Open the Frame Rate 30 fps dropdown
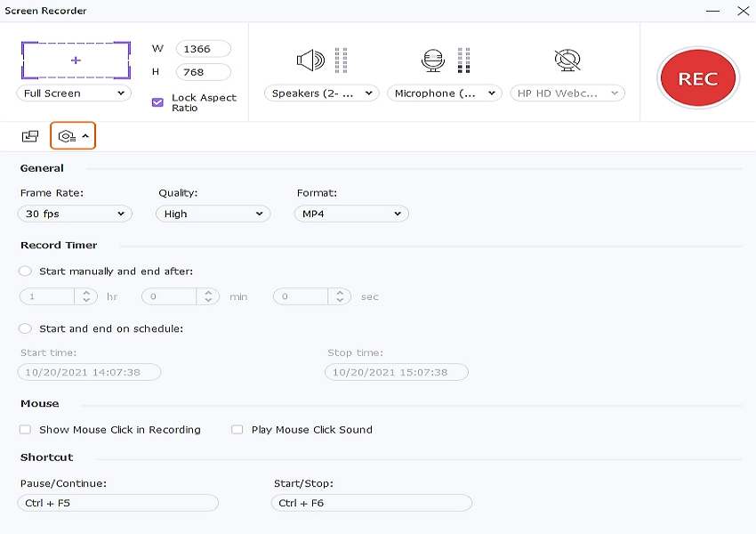 pos(75,214)
